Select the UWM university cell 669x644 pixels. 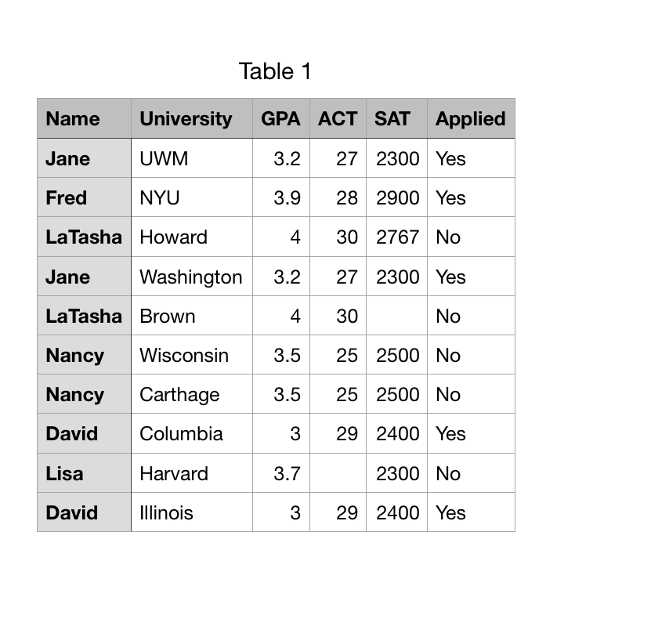192,158
